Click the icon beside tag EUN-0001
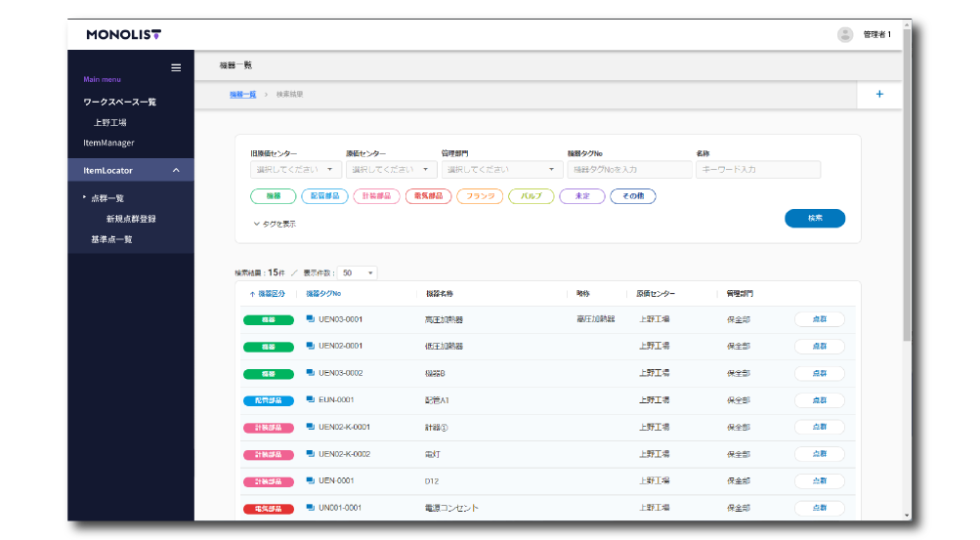The width and height of the screenshot is (980, 540). 310,399
